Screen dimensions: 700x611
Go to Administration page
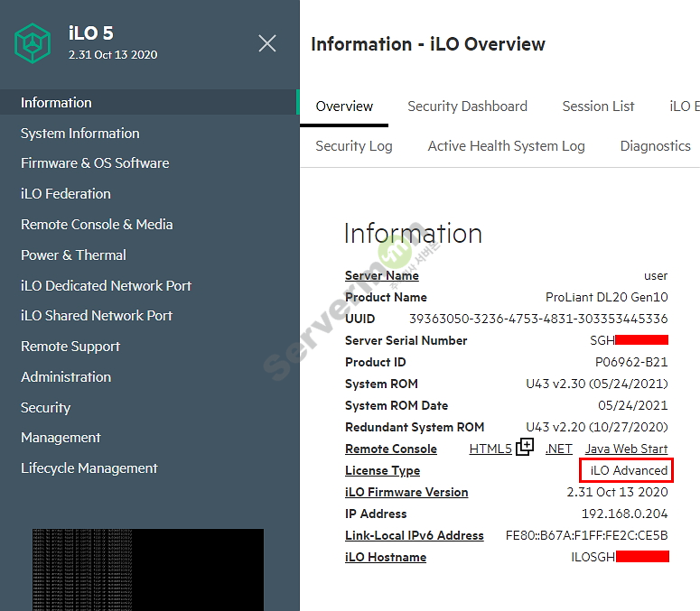66,377
